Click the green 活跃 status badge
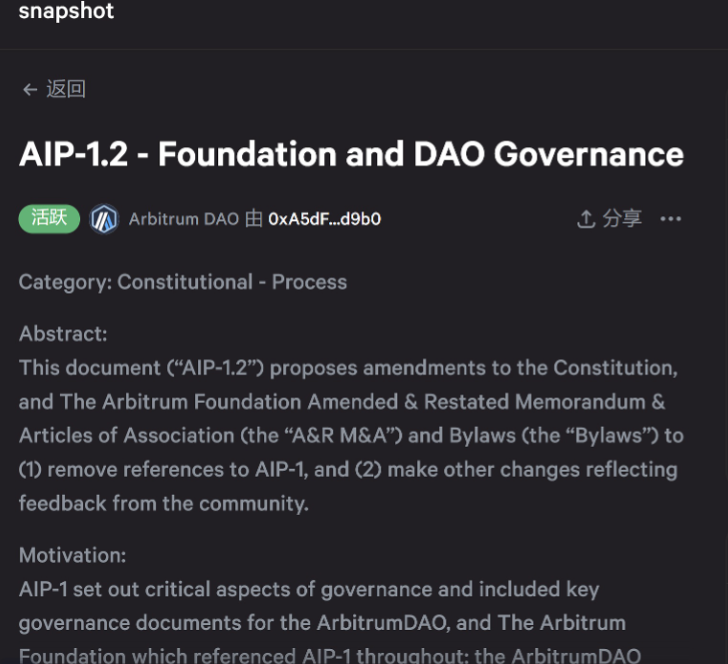The height and width of the screenshot is (664, 728). [49, 218]
